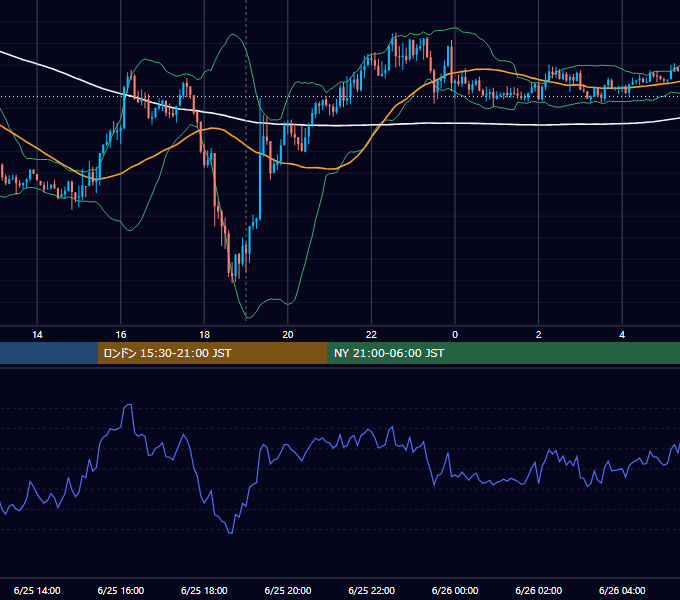The height and width of the screenshot is (600, 680).
Task: Click the 6/25 16:00 label on indicator axis
Action: tap(121, 590)
